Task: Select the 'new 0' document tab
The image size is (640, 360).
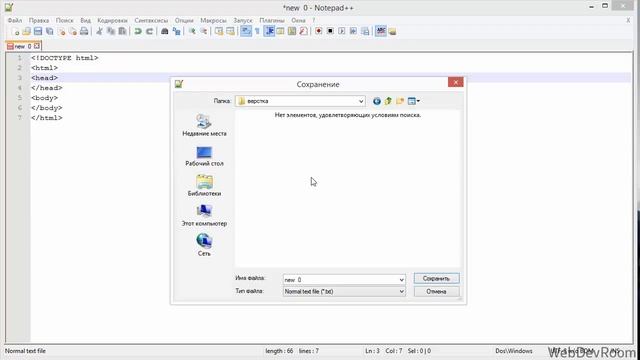Action: click(x=23, y=46)
